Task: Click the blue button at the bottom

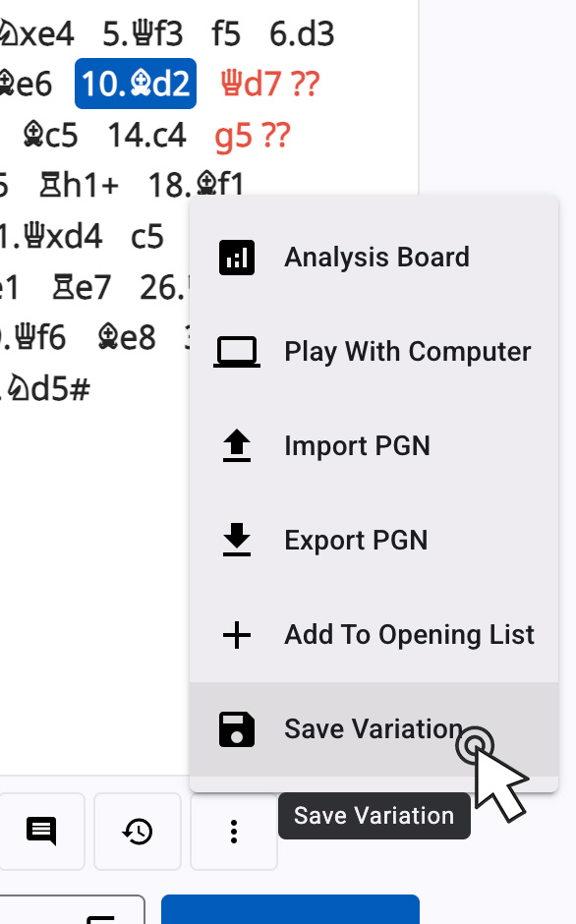Action: [290, 909]
